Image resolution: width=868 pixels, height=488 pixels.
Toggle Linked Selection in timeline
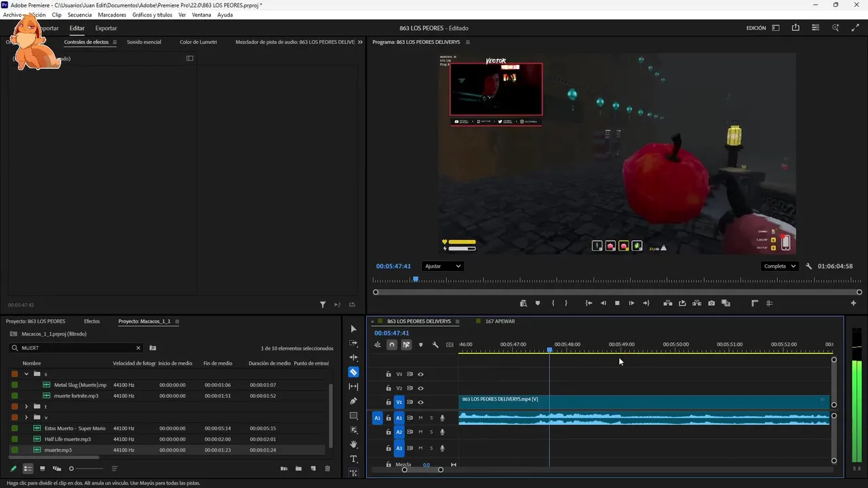[x=406, y=344]
